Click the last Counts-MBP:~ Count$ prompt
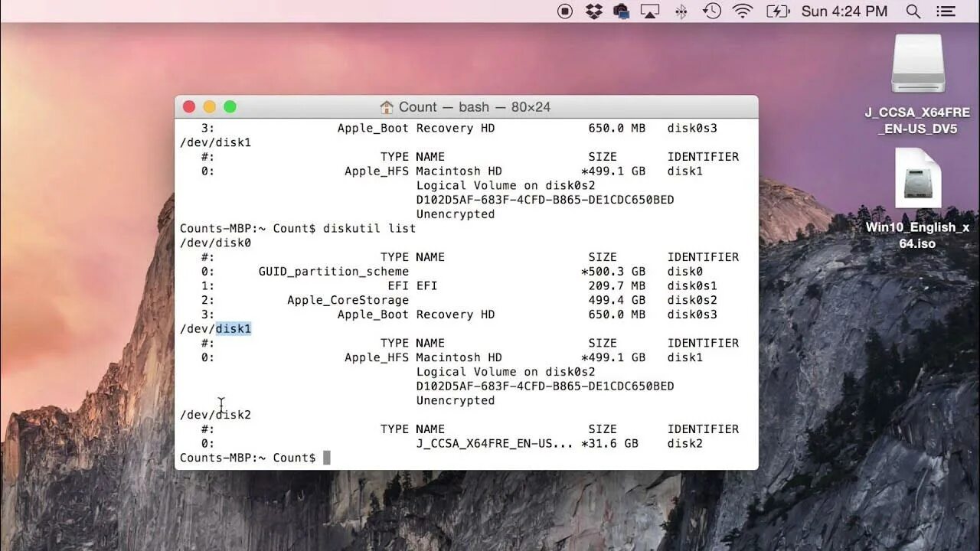 coord(247,458)
